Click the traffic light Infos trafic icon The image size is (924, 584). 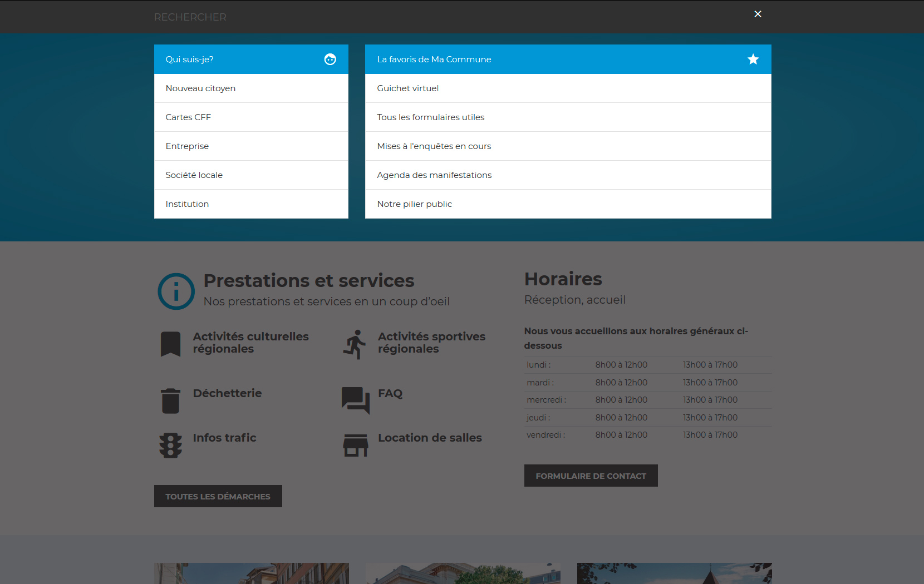point(170,446)
